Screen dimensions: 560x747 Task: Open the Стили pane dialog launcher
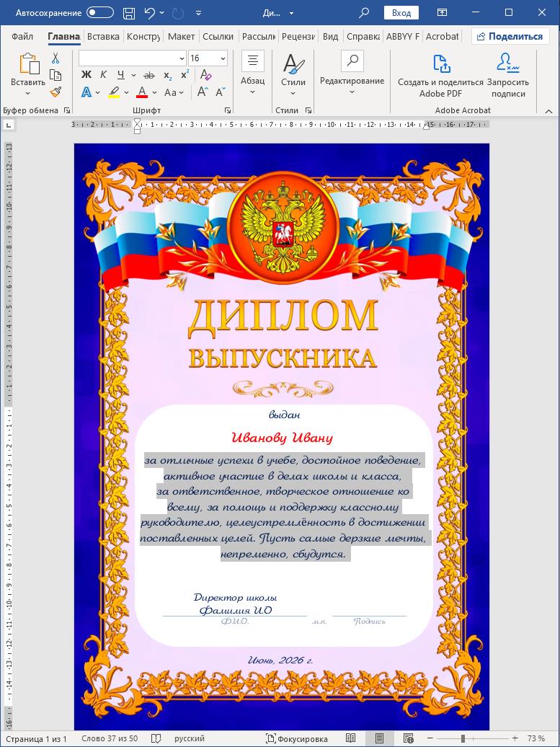pyautogui.click(x=308, y=110)
